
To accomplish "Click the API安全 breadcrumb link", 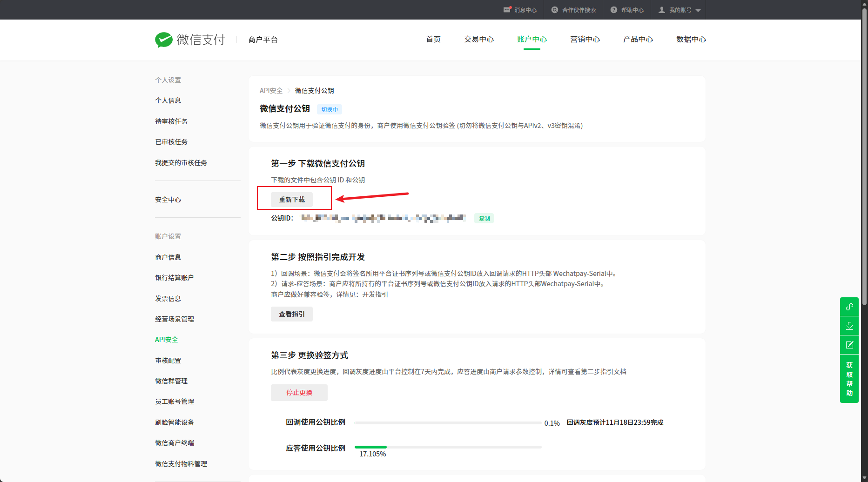I will (271, 91).
